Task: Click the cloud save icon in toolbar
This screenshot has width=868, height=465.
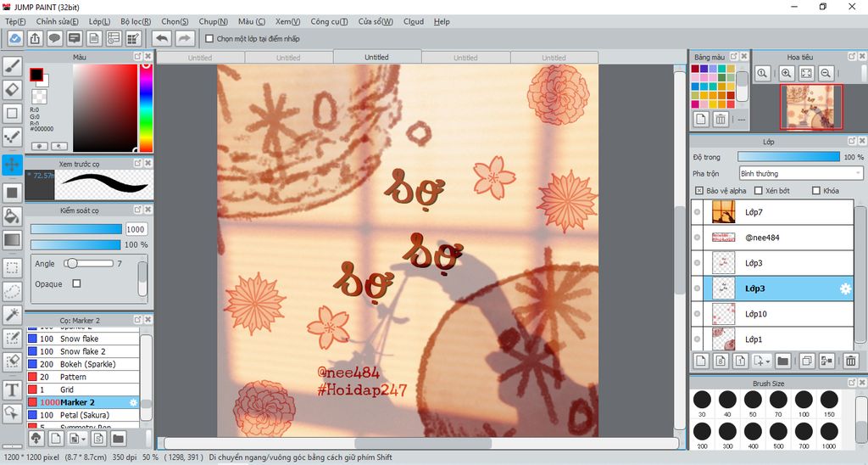Action: (15, 38)
